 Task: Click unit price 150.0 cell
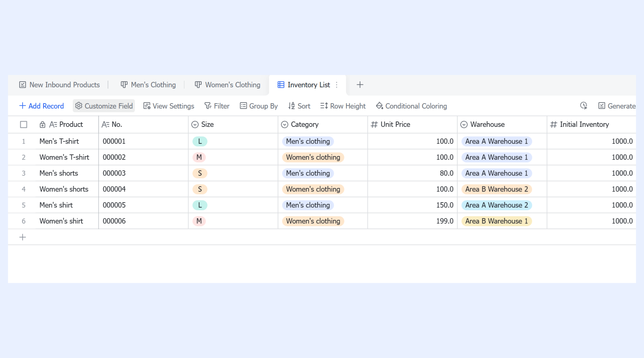coord(412,205)
